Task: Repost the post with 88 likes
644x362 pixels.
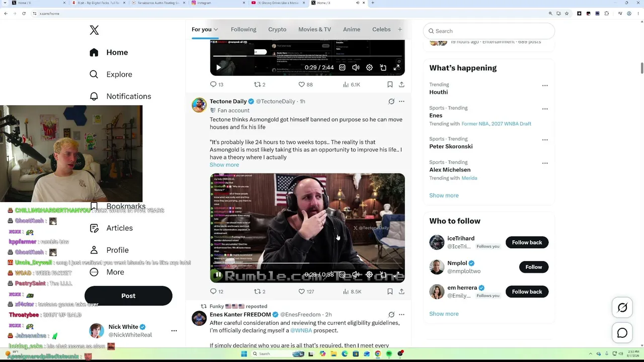Action: 260,84
